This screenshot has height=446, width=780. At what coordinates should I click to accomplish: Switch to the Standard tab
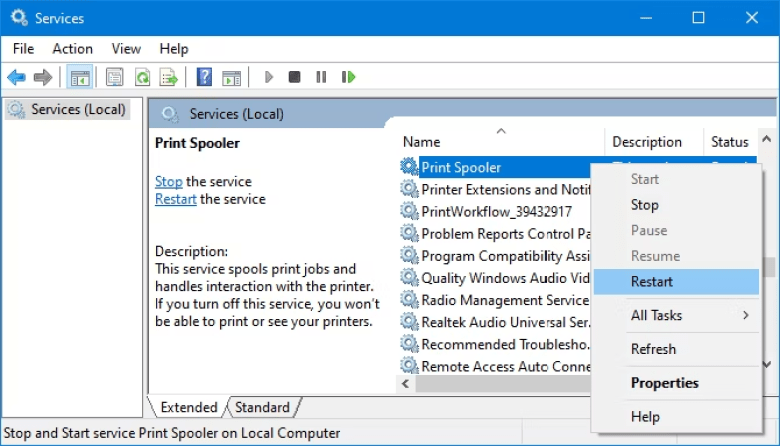[x=262, y=407]
